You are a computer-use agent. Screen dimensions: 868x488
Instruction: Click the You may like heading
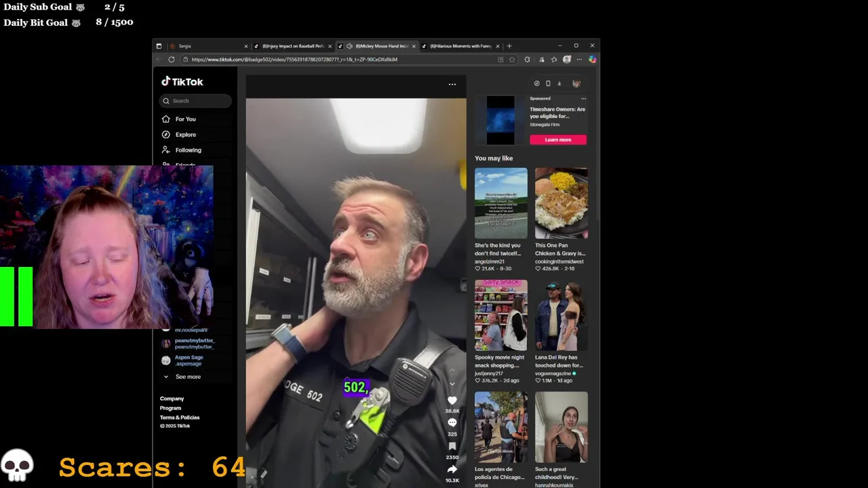[x=494, y=159]
